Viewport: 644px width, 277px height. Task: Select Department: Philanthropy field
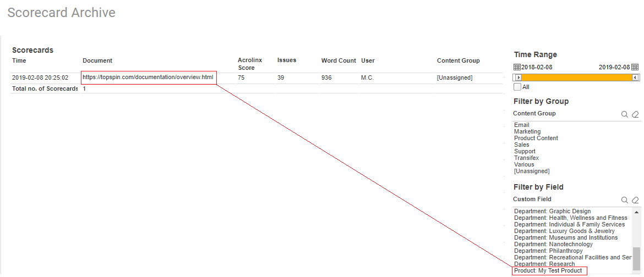(548, 251)
